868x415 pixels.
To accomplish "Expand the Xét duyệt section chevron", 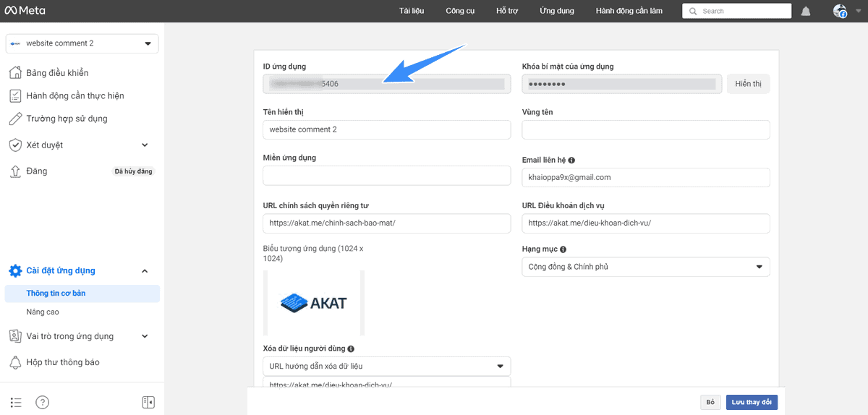I will 145,145.
